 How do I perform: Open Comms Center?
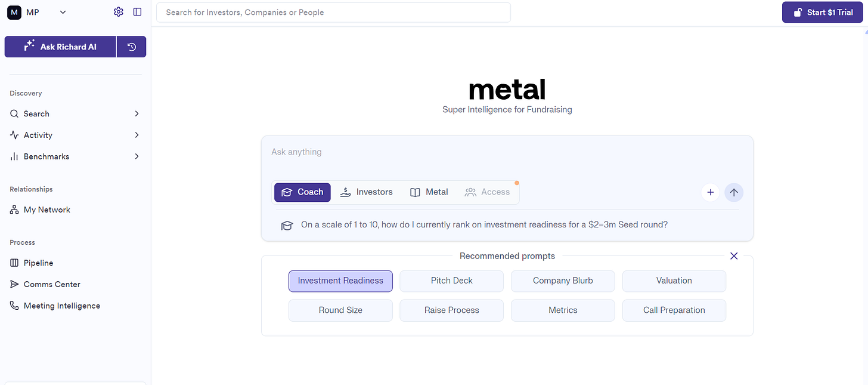pos(52,284)
